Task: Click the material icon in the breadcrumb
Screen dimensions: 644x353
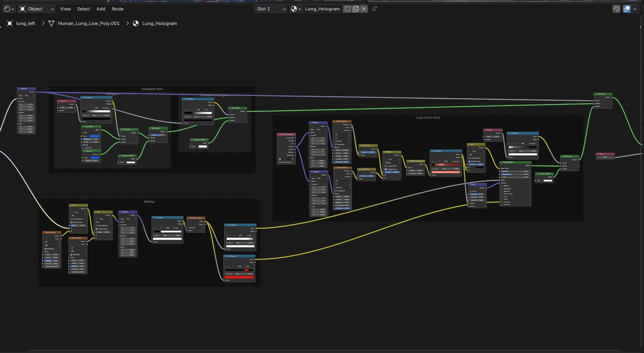Action: click(136, 23)
